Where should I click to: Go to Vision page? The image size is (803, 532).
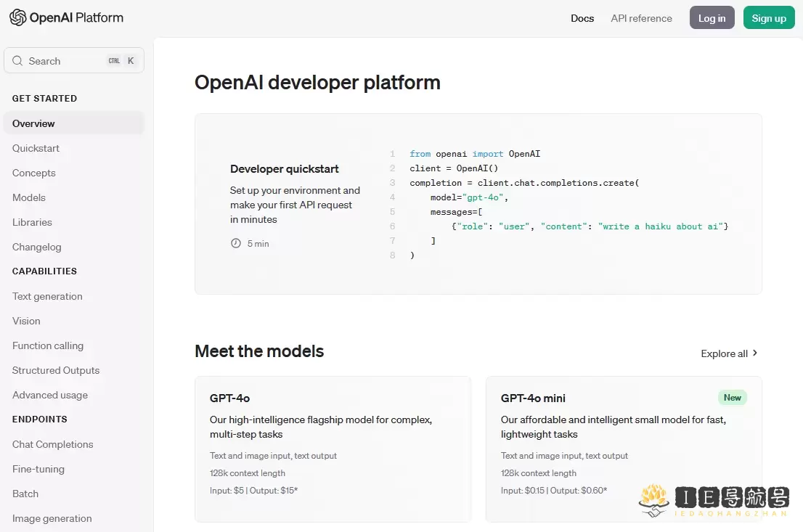(x=26, y=321)
